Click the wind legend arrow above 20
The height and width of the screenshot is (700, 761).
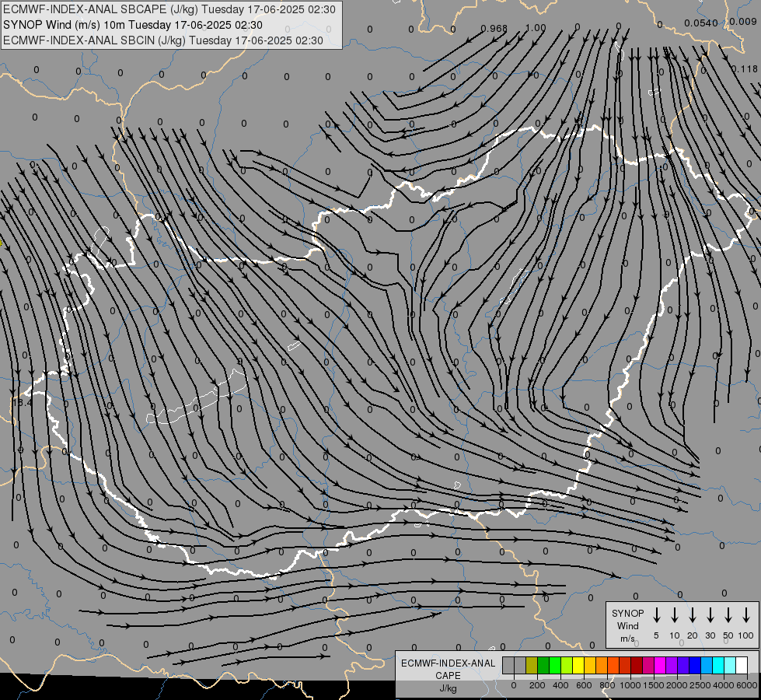[693, 614]
